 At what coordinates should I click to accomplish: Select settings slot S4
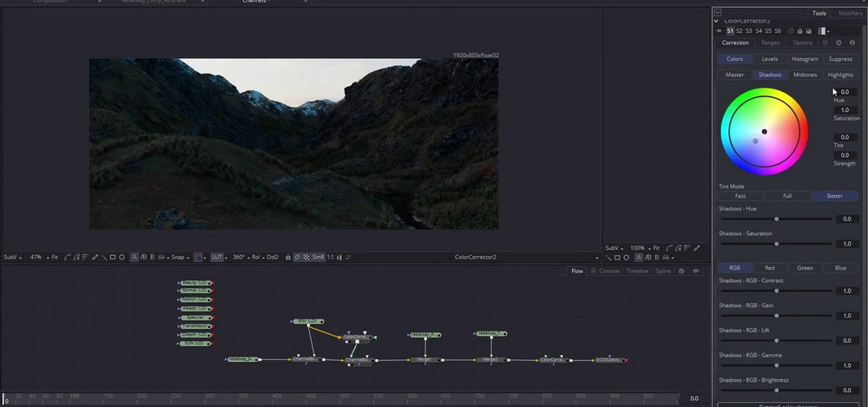(759, 31)
